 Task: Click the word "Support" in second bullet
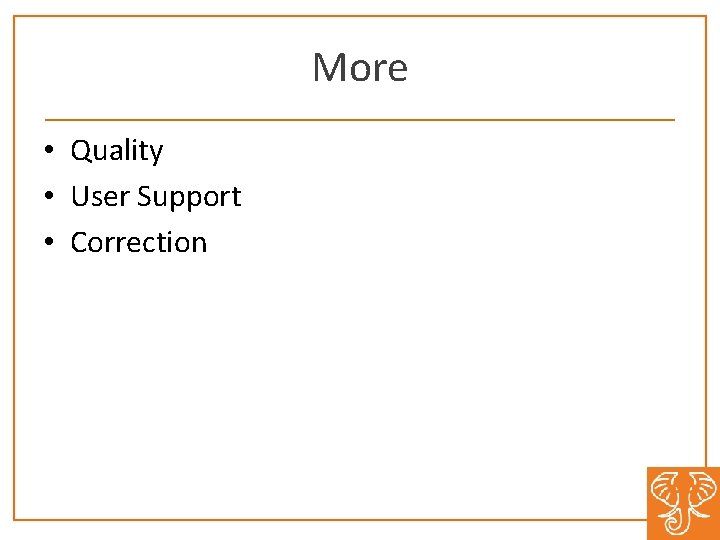[189, 197]
